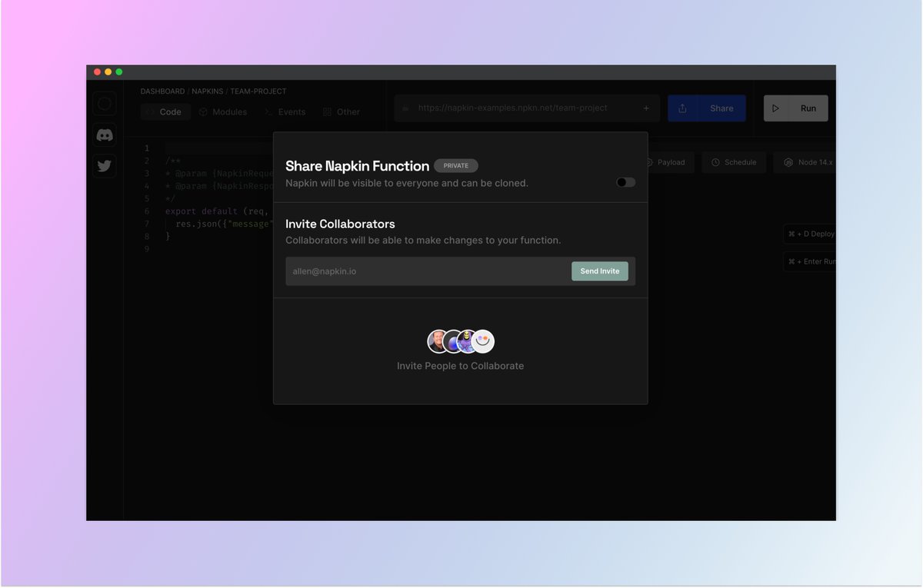Click the 'Invite Collaborators' heading

tap(340, 224)
